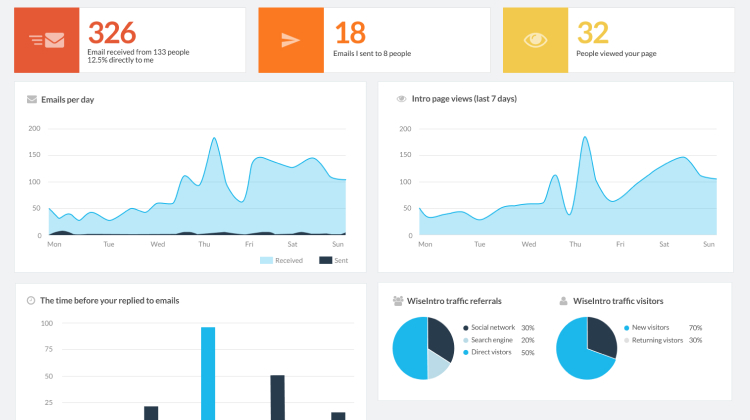Image resolution: width=750 pixels, height=420 pixels.
Task: Click the 20% Search engine value
Action: tap(528, 340)
